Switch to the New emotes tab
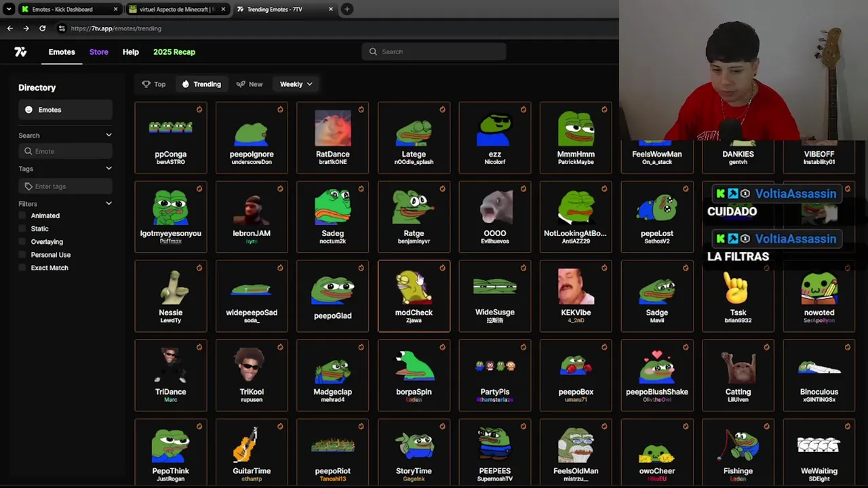 250,84
